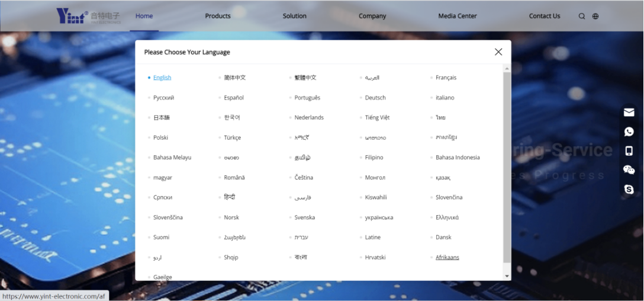Click the Skype contact icon
The height and width of the screenshot is (301, 644).
(x=629, y=190)
